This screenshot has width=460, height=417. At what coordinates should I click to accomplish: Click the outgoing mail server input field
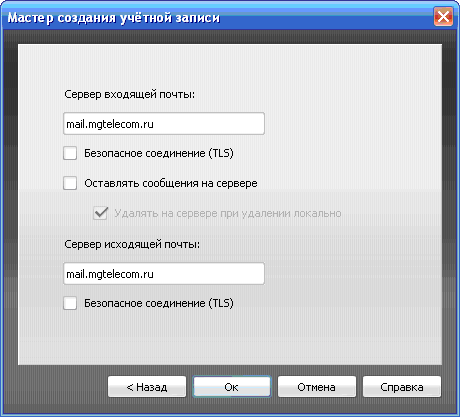(x=164, y=274)
